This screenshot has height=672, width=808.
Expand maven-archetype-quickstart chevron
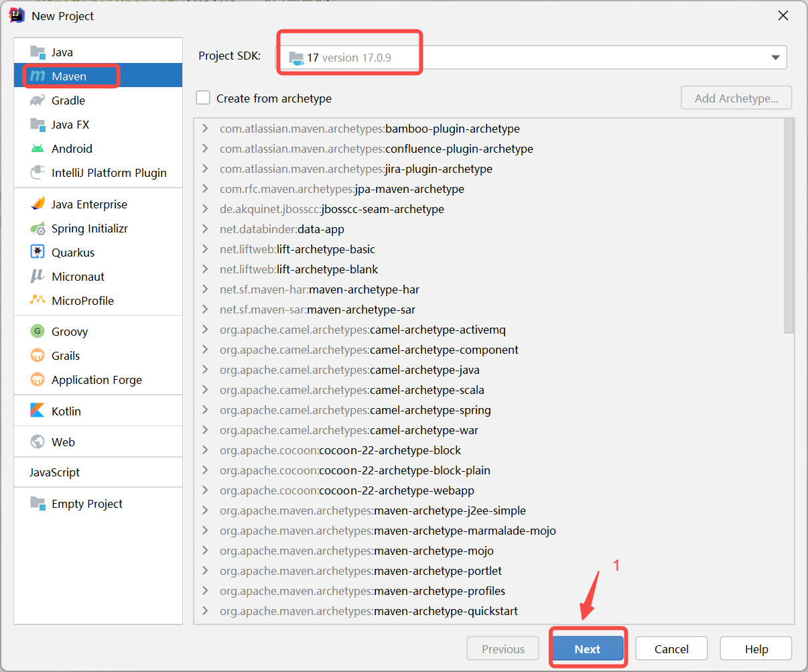tap(206, 611)
